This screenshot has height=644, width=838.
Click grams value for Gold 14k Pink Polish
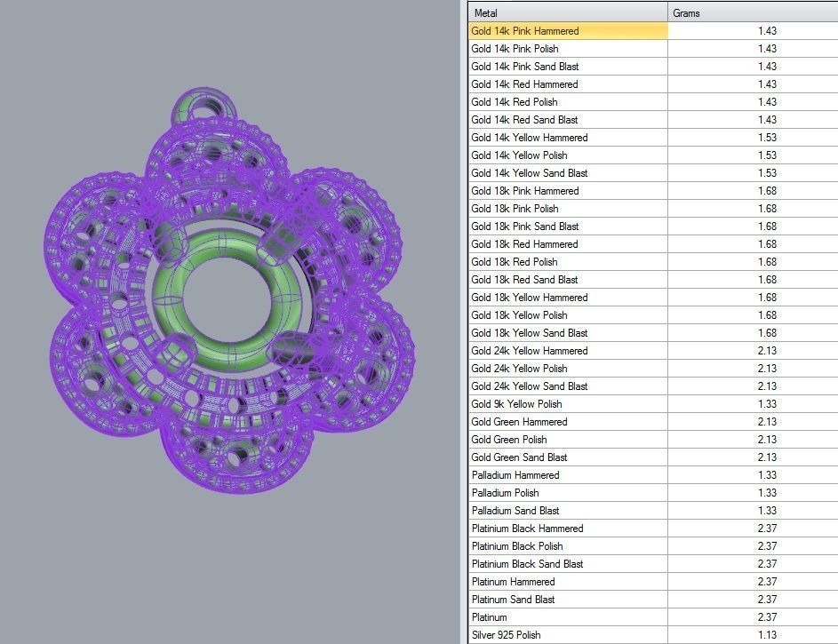[x=767, y=49]
